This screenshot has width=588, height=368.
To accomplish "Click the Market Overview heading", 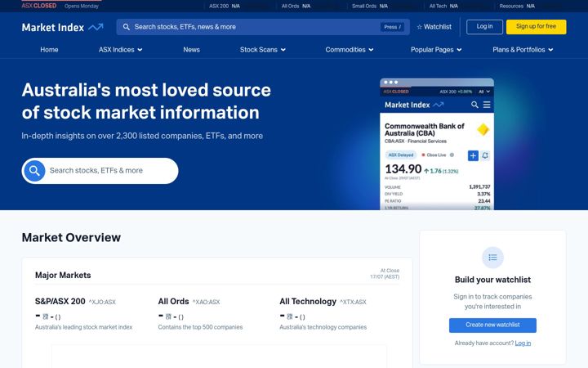I will click(71, 238).
